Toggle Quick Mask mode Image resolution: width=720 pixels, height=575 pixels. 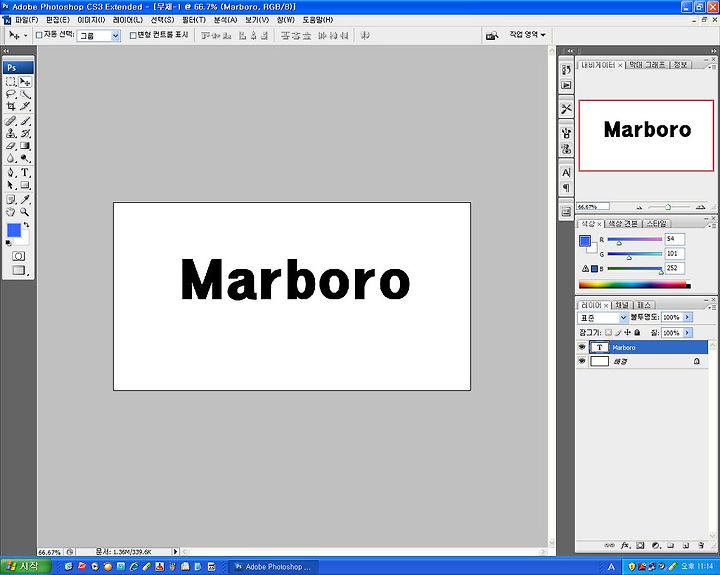click(18, 256)
